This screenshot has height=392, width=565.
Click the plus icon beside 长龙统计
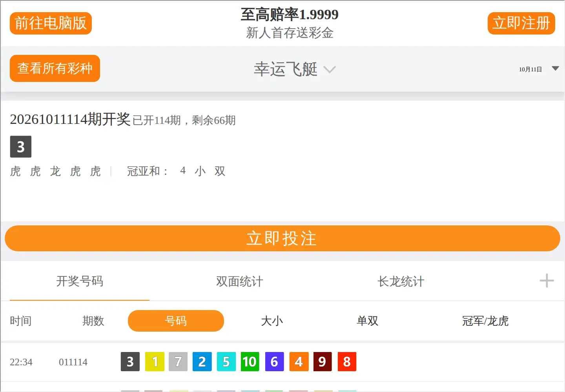pos(547,281)
